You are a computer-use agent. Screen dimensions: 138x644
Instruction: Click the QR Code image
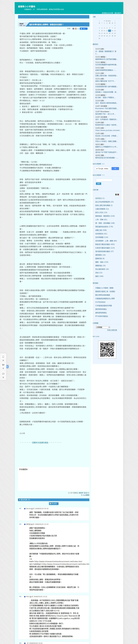pyautogui.click(x=107, y=349)
